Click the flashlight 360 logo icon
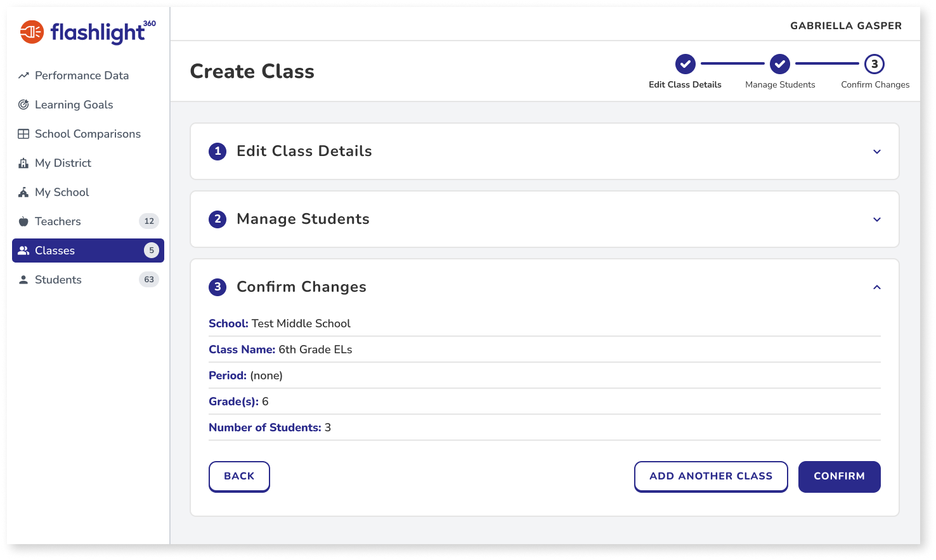The height and width of the screenshot is (560, 936). coord(32,32)
